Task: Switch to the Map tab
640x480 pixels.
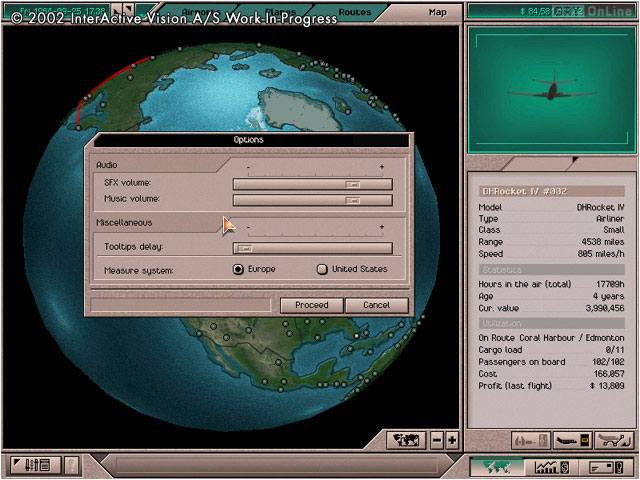Action: (438, 12)
